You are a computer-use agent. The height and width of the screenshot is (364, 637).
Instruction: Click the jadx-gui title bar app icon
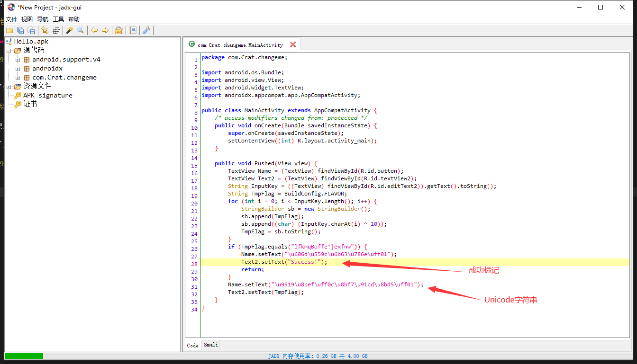point(11,7)
